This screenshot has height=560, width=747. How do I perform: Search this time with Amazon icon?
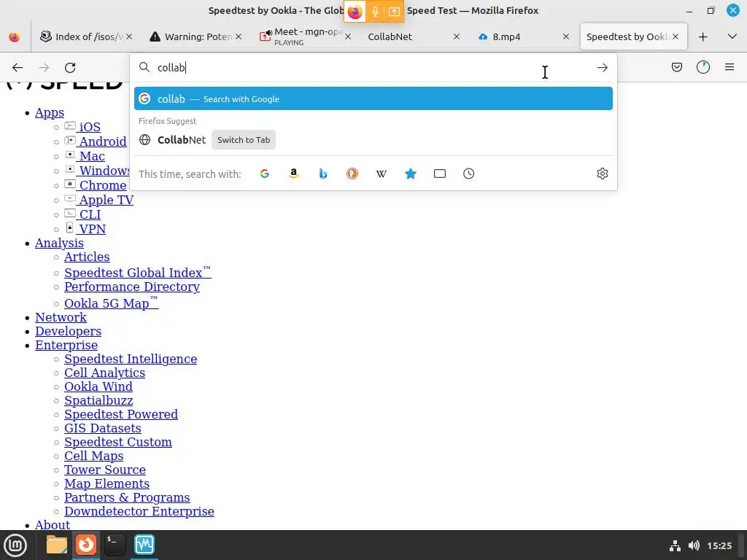(294, 174)
